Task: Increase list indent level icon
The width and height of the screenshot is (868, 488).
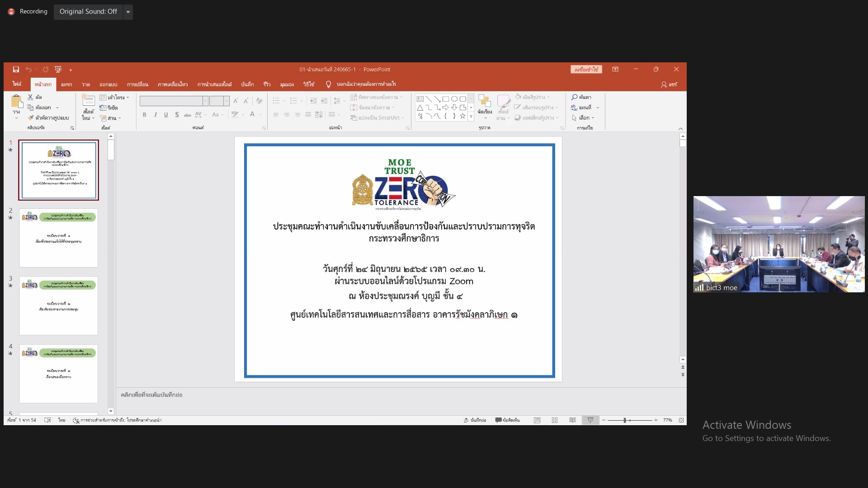Action: [324, 101]
